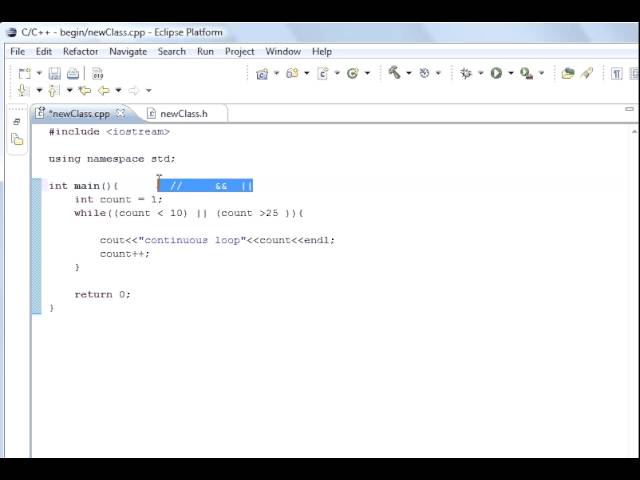Click the Open Type folder icon
Screen dimensions: 640x480
(568, 73)
